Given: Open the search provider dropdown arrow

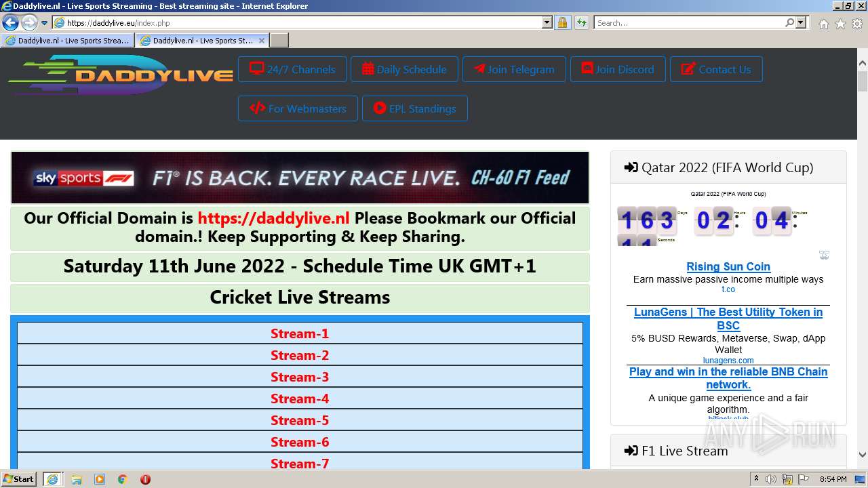Looking at the screenshot, I should click(801, 22).
